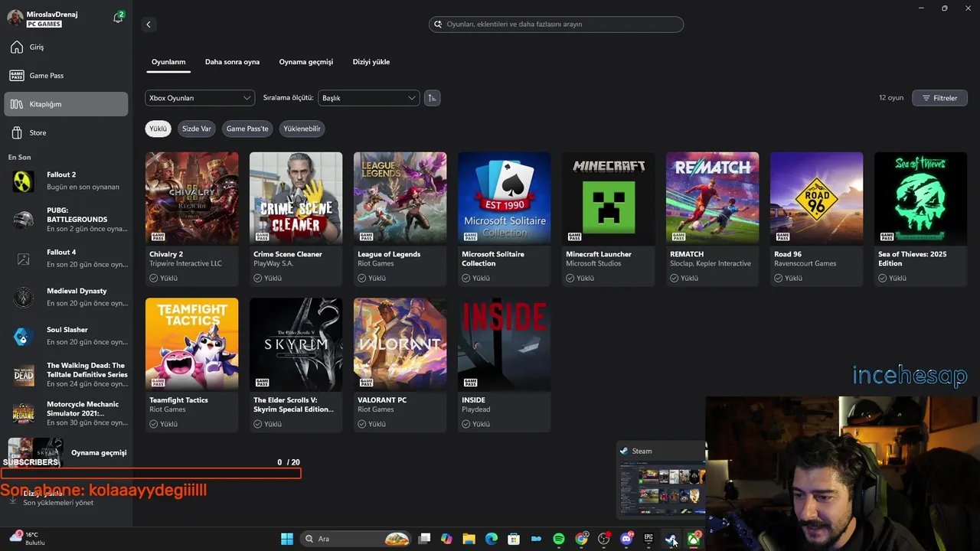Switch to the Oynama geçmişi tab
Screen dimensions: 980x551
pyautogui.click(x=306, y=62)
